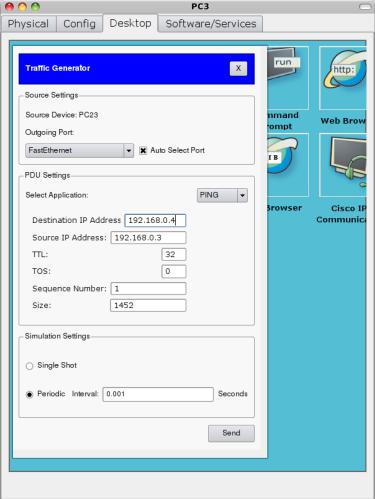
Task: Launch the Cisco IP Communicator icon
Action: tap(343, 165)
